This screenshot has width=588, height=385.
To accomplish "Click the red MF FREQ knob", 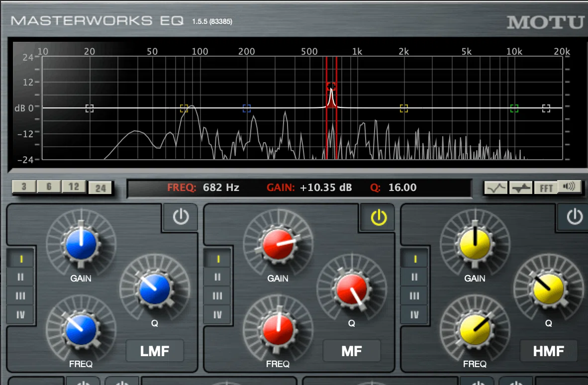I will tap(278, 329).
